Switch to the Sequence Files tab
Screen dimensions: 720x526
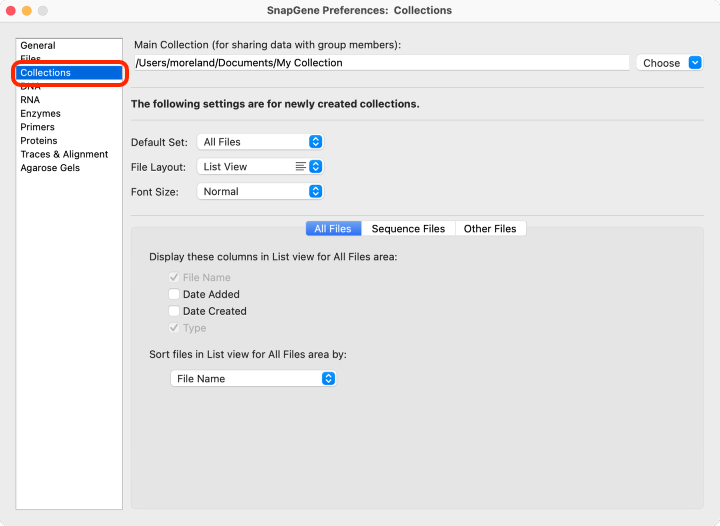pyautogui.click(x=408, y=229)
